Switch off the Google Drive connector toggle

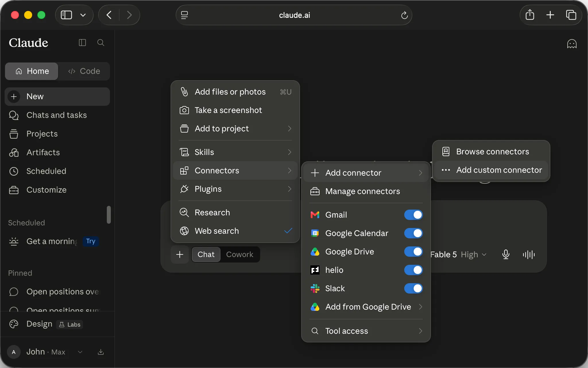413,252
